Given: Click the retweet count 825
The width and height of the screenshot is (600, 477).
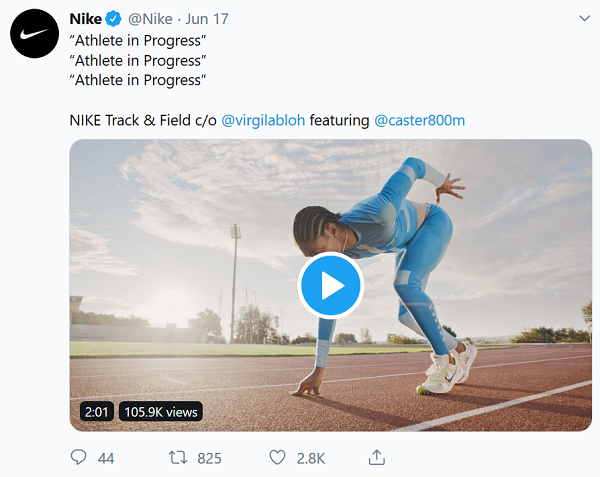Looking at the screenshot, I should 209,458.
